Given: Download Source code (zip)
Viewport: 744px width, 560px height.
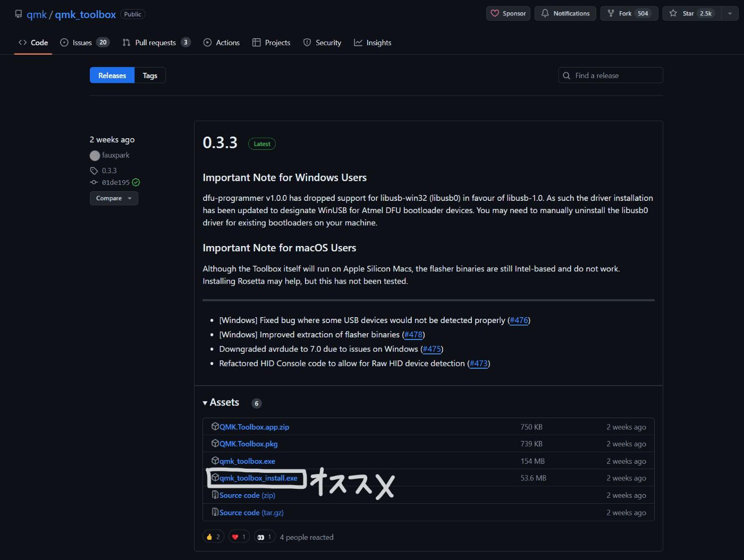Looking at the screenshot, I should click(247, 495).
